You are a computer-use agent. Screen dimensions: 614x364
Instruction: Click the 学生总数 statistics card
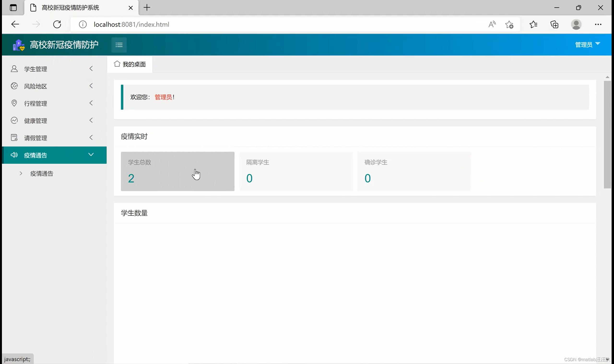[177, 171]
